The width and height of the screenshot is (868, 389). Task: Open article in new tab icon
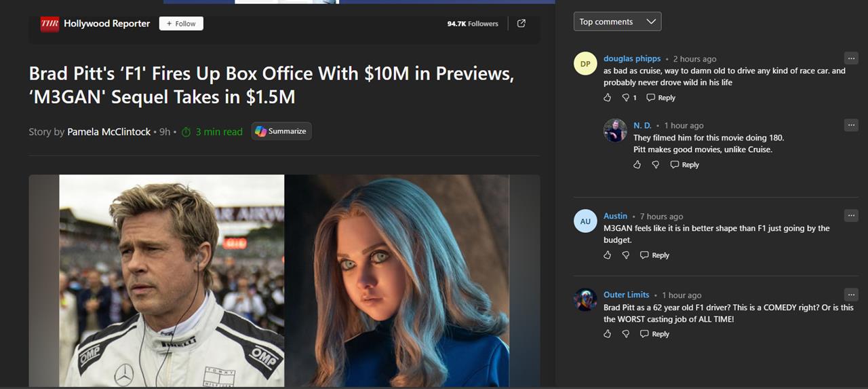521,24
